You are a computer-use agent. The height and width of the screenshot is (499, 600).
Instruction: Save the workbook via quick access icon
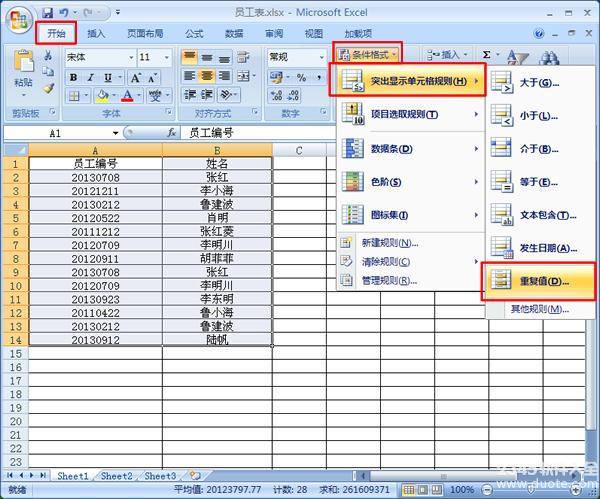pyautogui.click(x=48, y=13)
